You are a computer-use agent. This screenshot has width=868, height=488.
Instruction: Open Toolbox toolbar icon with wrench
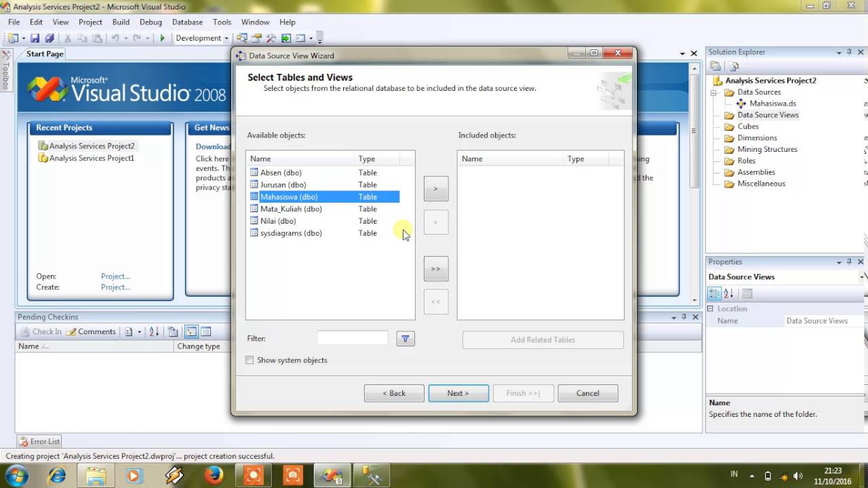[x=271, y=39]
